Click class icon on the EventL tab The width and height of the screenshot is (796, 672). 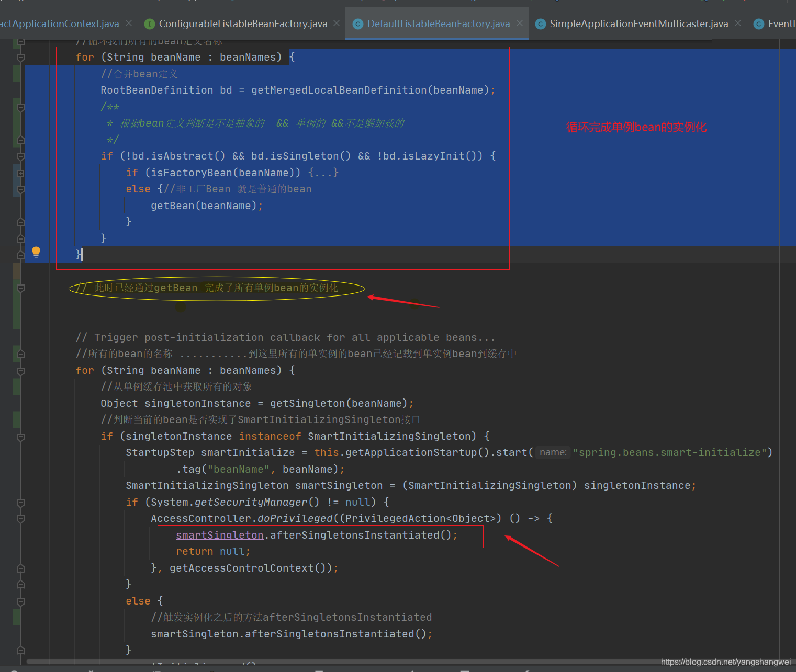point(758,24)
